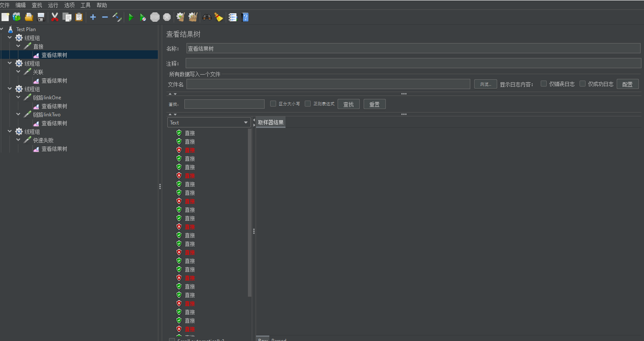
Task: Click the scissors Cut icon
Action: tap(55, 17)
